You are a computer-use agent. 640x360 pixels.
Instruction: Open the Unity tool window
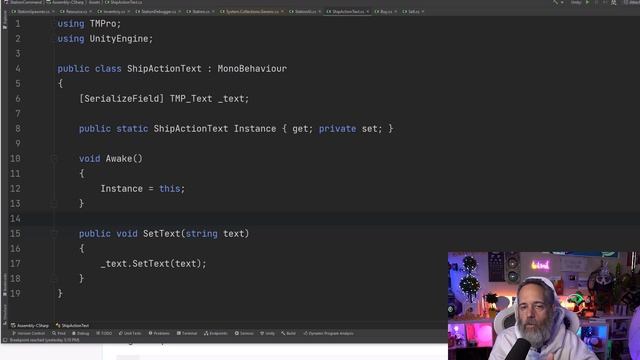tap(267, 333)
